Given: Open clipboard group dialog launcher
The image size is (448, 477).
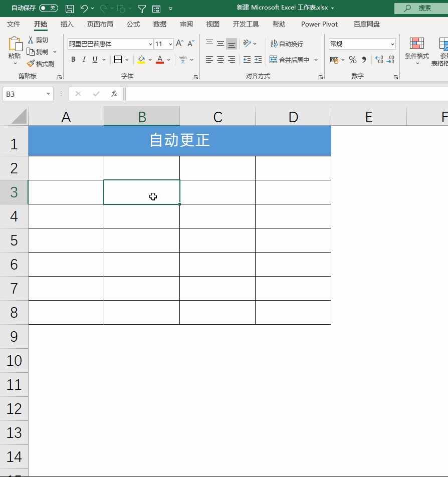Looking at the screenshot, I should pos(60,77).
